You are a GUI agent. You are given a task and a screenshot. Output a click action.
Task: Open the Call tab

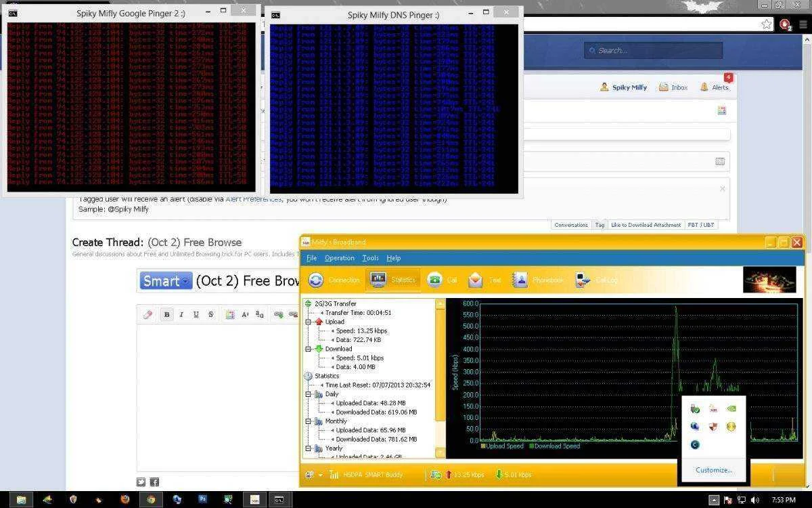(x=443, y=280)
